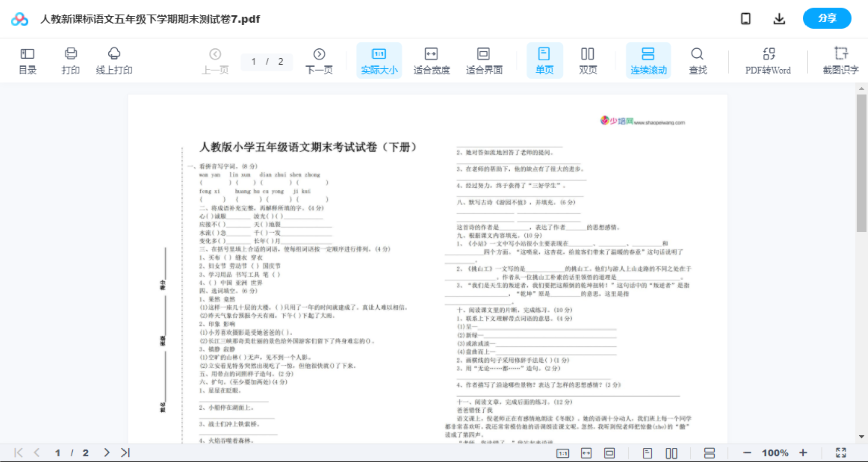
Task: Open the 查找 search tool
Action: tap(697, 59)
